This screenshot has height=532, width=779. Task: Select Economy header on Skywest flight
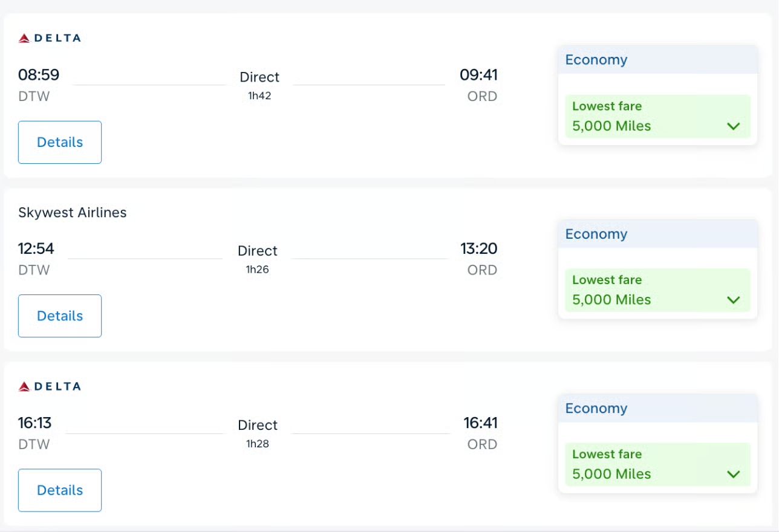596,234
